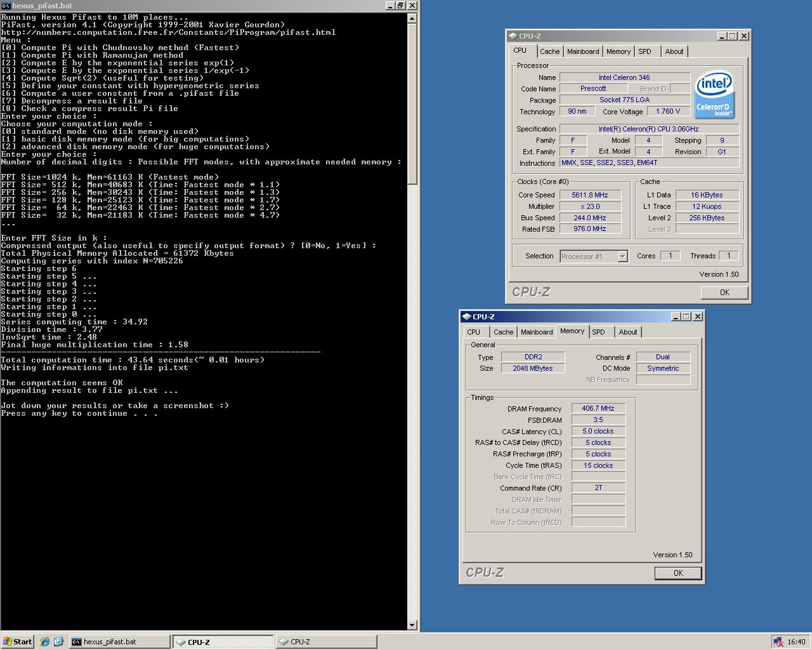The height and width of the screenshot is (650, 812).
Task: Click the taskbar clock showing 16:40
Action: [x=796, y=642]
